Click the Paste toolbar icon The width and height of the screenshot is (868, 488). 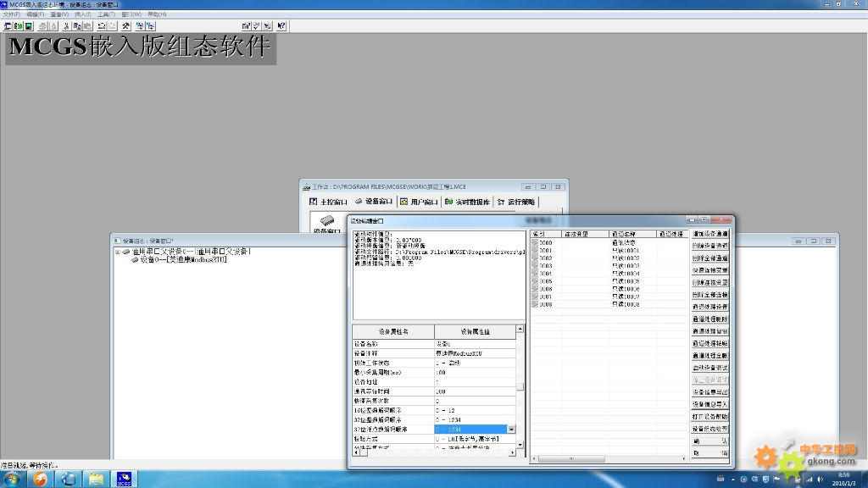coord(87,26)
